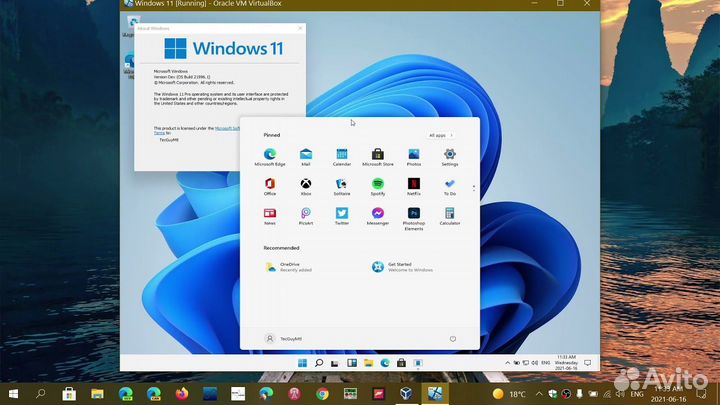Open the Solitaire pinned app
The width and height of the screenshot is (720, 405).
(x=342, y=187)
